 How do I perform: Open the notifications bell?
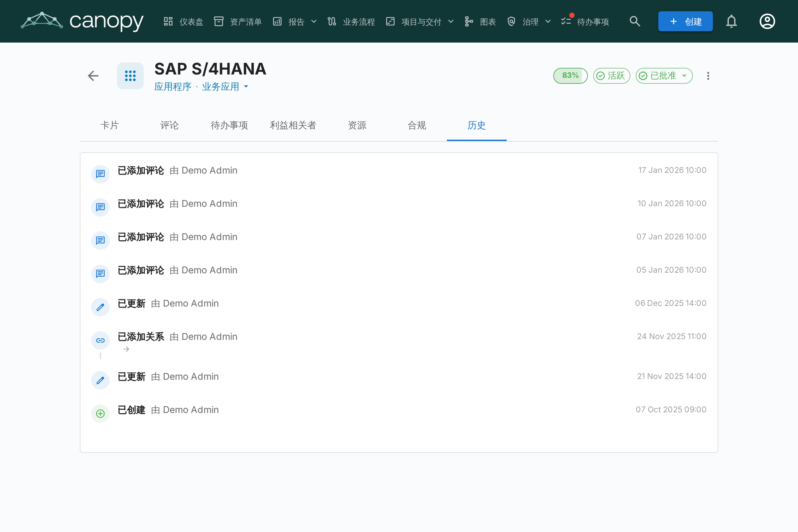(x=731, y=21)
